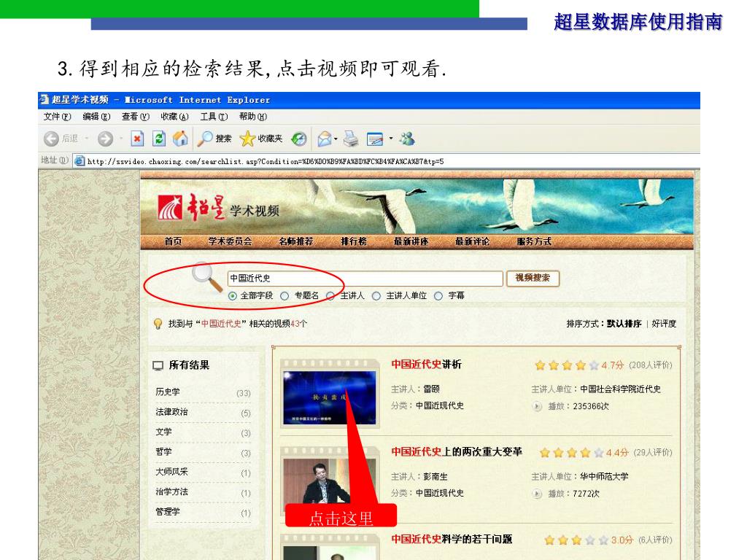
Task: Open Favorites (收藏夹) star button
Action: [x=261, y=139]
